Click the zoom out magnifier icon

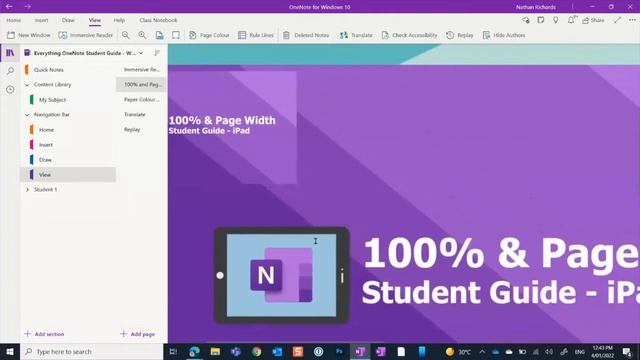126,35
